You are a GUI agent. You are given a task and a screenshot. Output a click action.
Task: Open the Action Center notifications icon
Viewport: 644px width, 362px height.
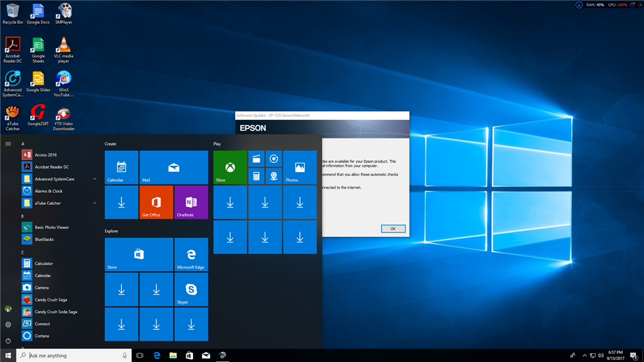coord(634,356)
